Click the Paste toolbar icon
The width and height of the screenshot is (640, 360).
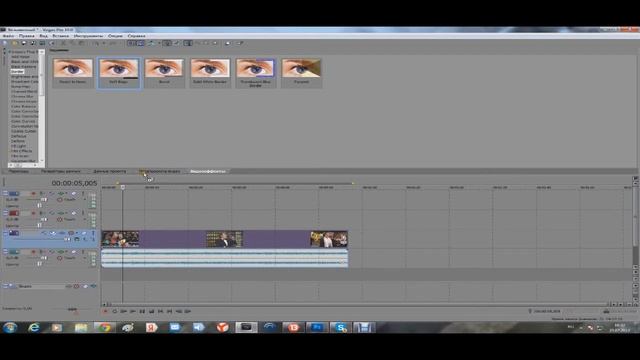coord(82,43)
